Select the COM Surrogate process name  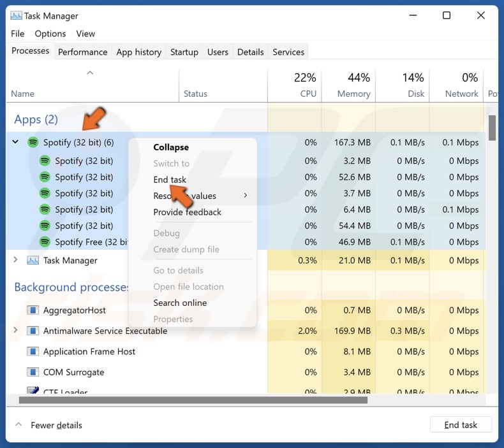[x=73, y=372]
